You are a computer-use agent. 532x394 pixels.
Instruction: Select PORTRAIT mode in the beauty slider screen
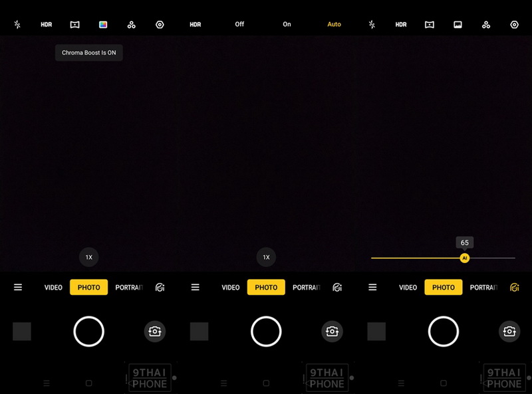click(x=484, y=287)
